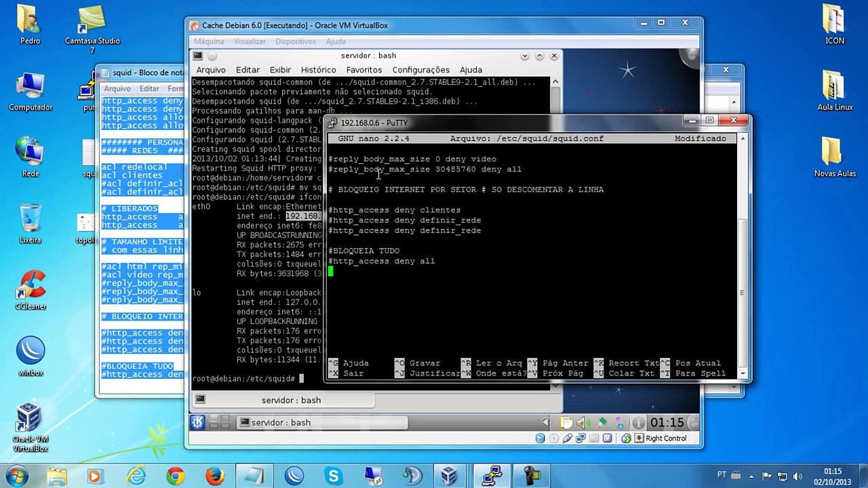Viewport: 868px width, 488px height.
Task: Click VirtualBox shared folders status icon
Action: 595,439
